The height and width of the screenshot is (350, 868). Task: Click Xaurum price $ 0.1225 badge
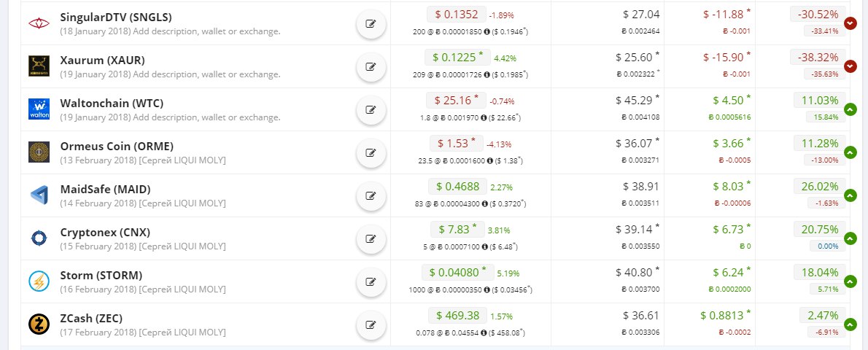458,57
